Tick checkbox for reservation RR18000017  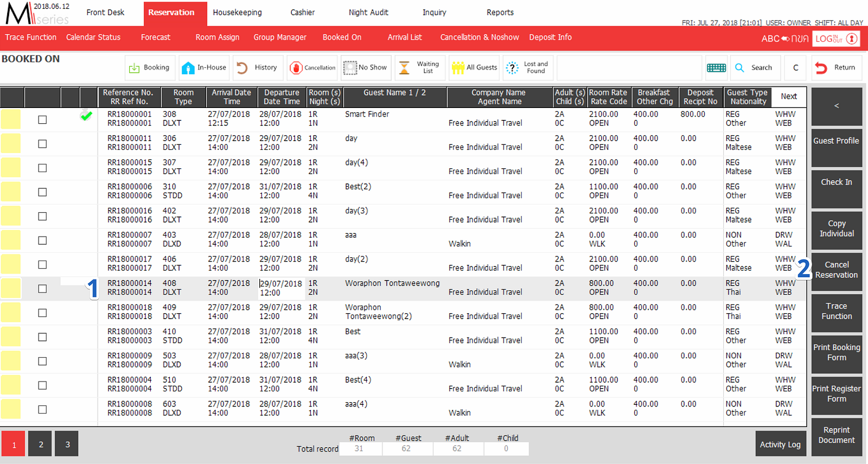(42, 265)
